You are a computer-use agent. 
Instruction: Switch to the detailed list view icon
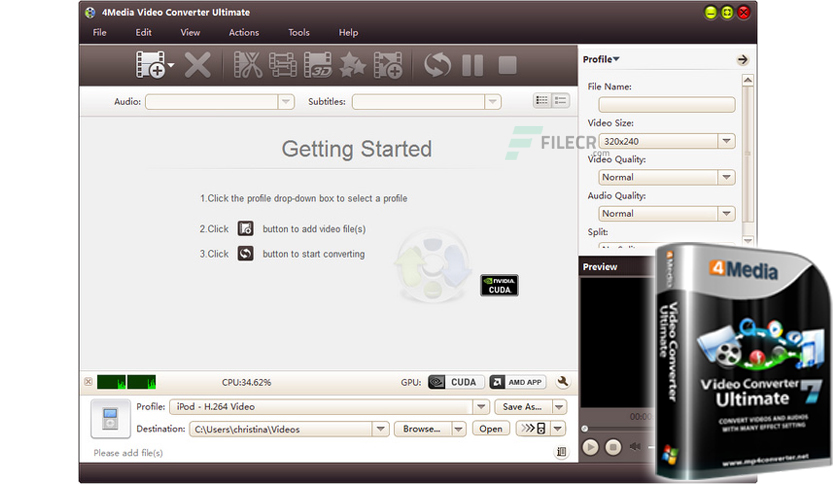pyautogui.click(x=560, y=100)
